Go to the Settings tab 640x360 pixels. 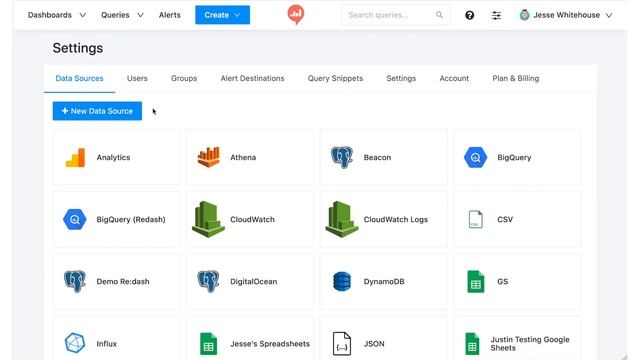pyautogui.click(x=401, y=78)
